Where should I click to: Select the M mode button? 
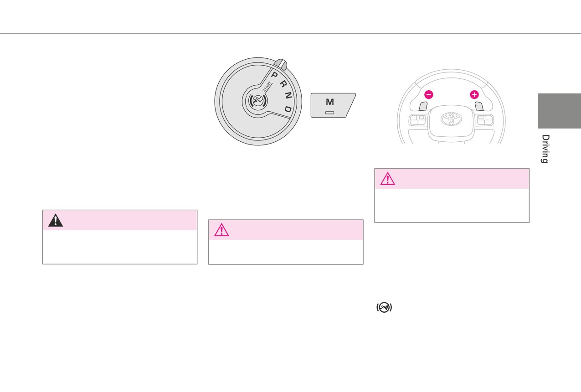(333, 105)
